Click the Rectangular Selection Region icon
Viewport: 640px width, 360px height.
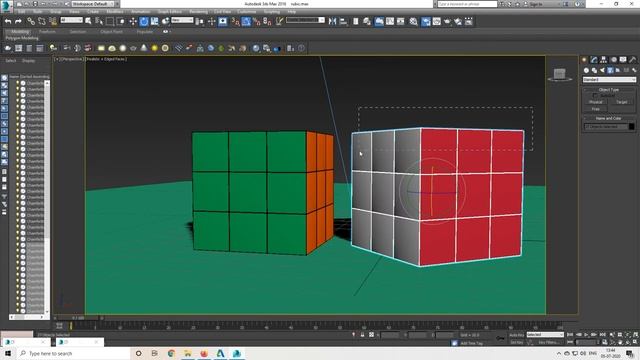tap(110, 21)
